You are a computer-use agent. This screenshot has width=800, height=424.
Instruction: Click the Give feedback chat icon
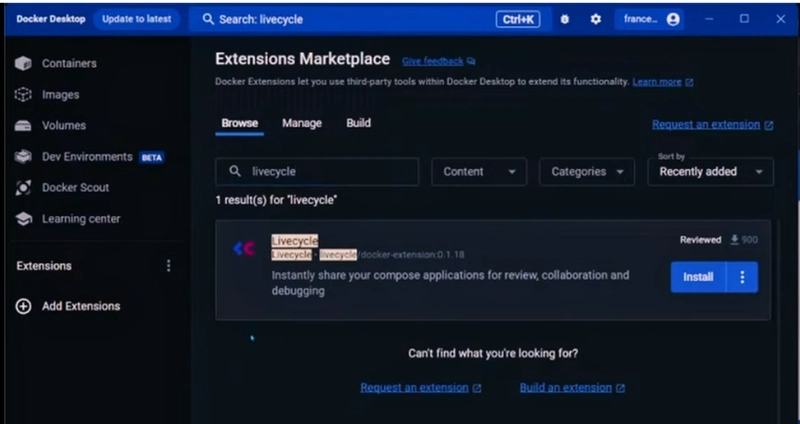pyautogui.click(x=471, y=61)
